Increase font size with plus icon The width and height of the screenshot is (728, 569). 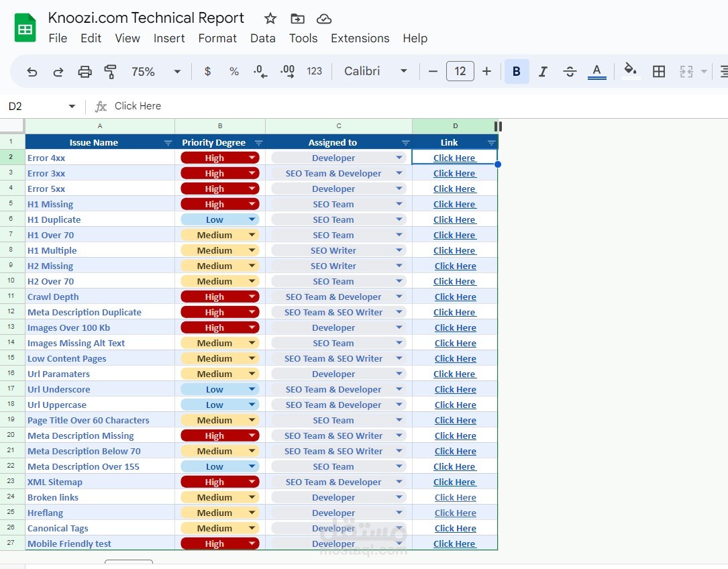(486, 71)
